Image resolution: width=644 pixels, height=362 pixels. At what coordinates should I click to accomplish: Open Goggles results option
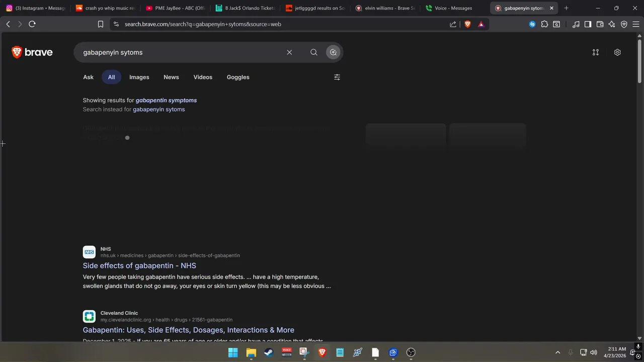tap(238, 77)
